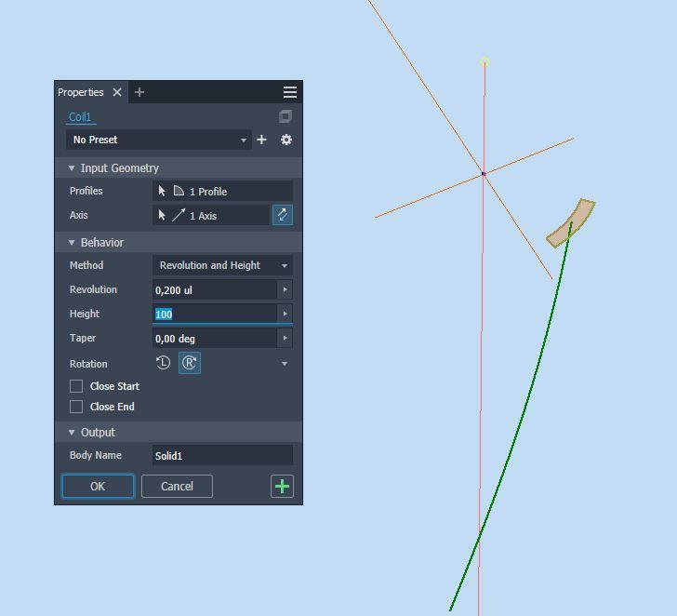Click the solid body icon beside Coil1

(x=285, y=116)
